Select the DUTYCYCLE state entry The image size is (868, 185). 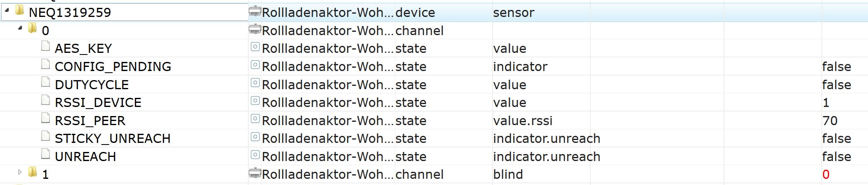tap(92, 85)
